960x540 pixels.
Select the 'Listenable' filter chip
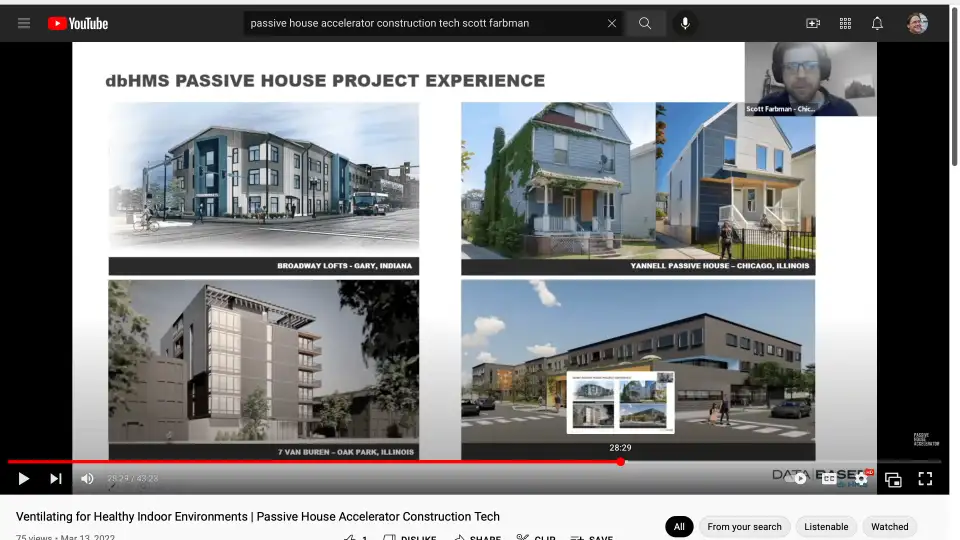tap(826, 527)
